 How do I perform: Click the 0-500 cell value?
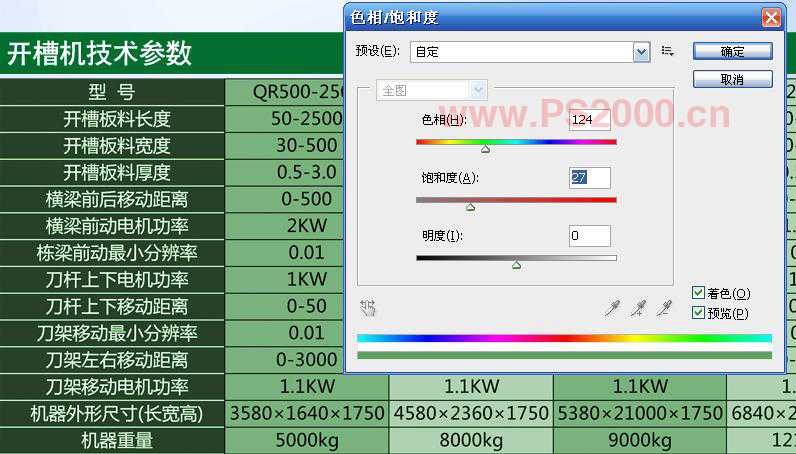pos(307,199)
